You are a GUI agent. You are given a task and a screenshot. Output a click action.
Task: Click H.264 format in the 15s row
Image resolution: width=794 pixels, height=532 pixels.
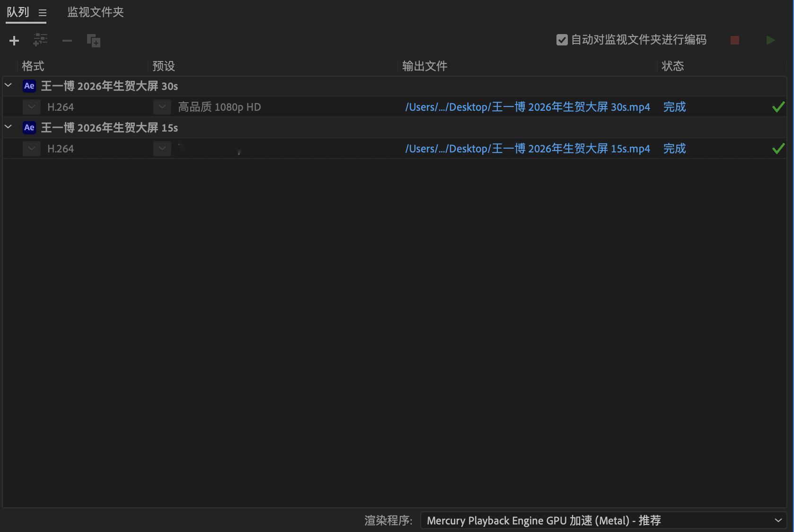61,149
